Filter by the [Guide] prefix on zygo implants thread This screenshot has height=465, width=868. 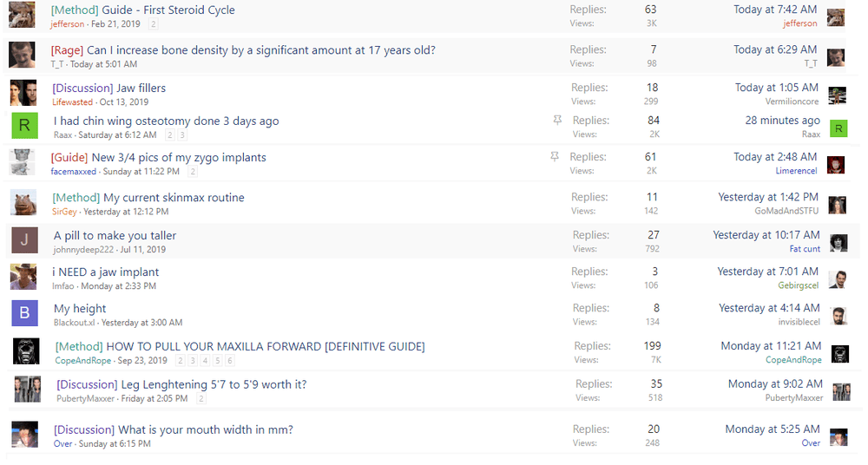point(69,157)
